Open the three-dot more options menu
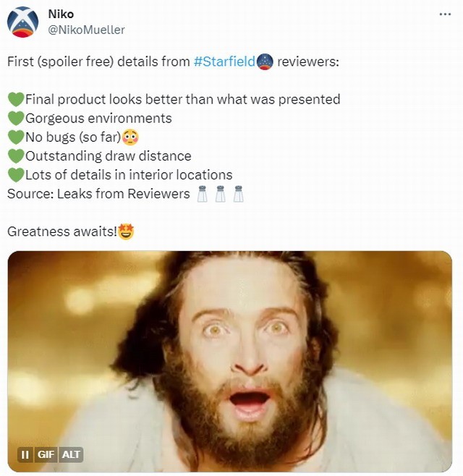This screenshot has width=463, height=476. click(x=445, y=14)
